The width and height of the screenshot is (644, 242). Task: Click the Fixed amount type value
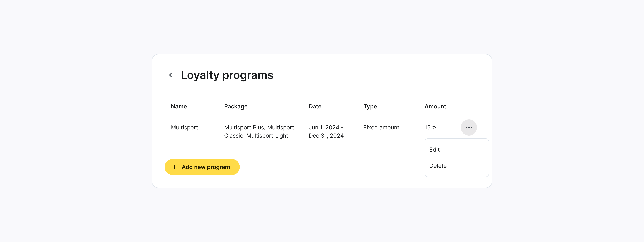coord(381,127)
